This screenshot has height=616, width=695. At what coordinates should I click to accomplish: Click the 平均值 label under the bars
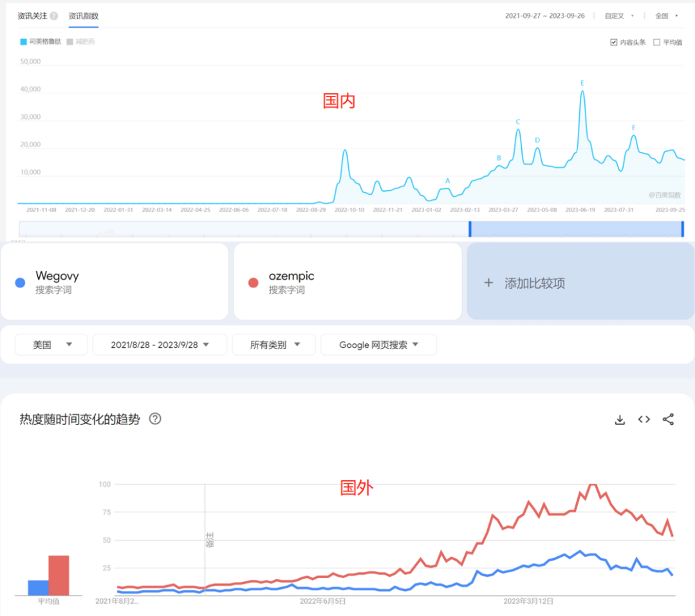48,601
